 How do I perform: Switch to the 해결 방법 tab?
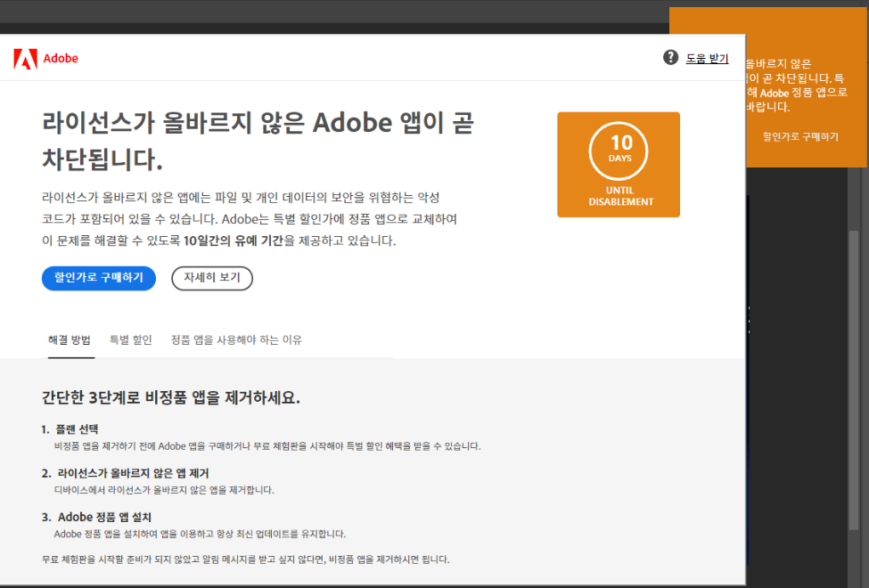click(x=70, y=339)
